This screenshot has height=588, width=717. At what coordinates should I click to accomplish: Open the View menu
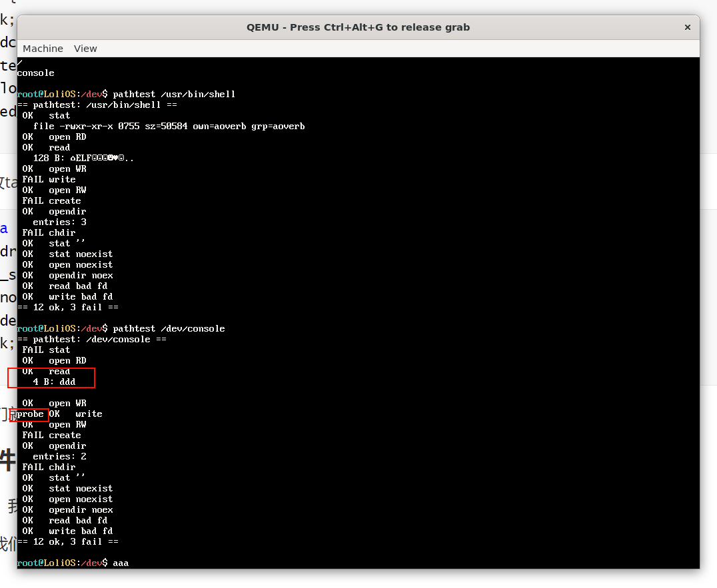coord(85,49)
